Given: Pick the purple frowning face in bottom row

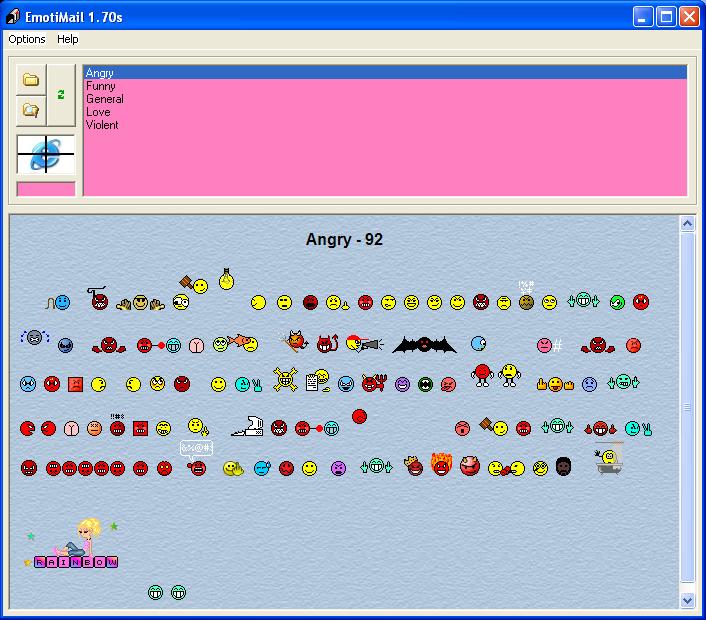Looking at the screenshot, I should pos(338,468).
